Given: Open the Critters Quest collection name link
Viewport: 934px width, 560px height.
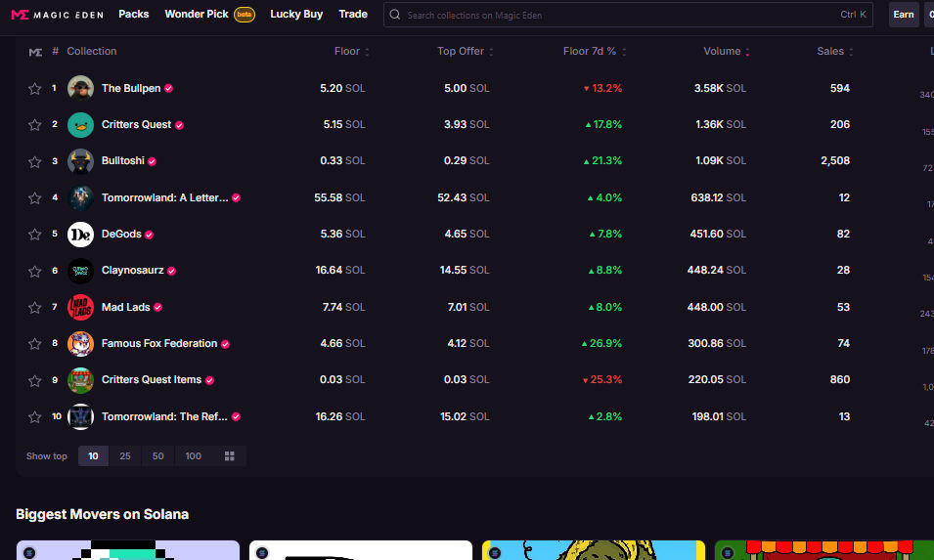Looking at the screenshot, I should [x=136, y=124].
